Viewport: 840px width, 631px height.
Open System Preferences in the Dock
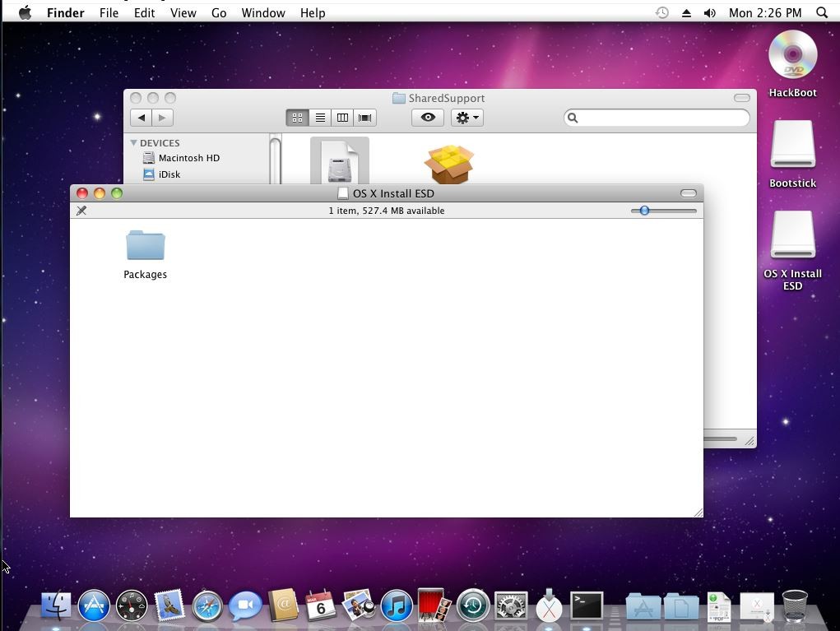pyautogui.click(x=510, y=606)
